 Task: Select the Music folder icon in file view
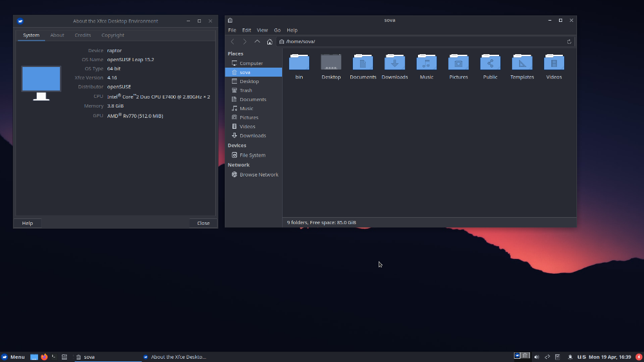pos(426,62)
